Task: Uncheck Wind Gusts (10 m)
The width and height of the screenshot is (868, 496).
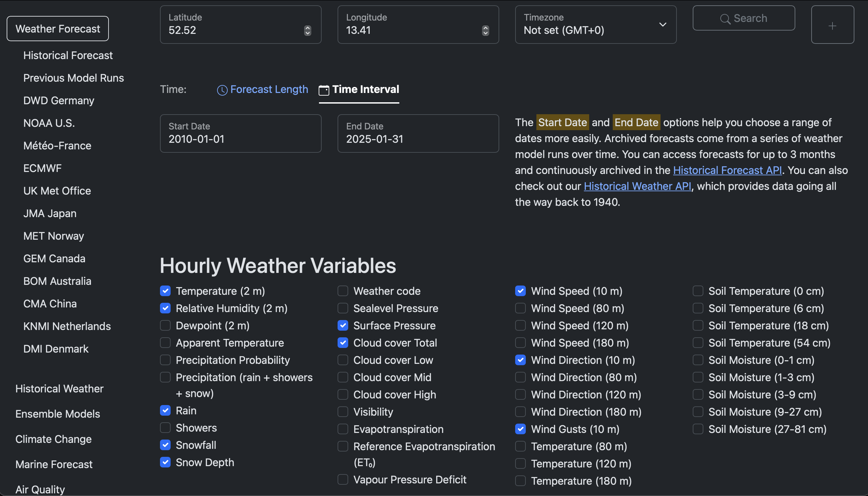Action: click(x=520, y=429)
